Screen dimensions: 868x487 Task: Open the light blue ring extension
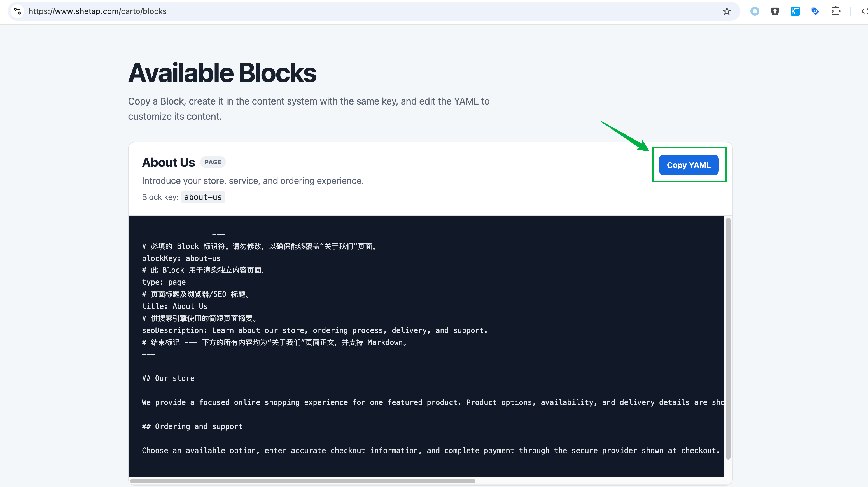click(x=755, y=11)
